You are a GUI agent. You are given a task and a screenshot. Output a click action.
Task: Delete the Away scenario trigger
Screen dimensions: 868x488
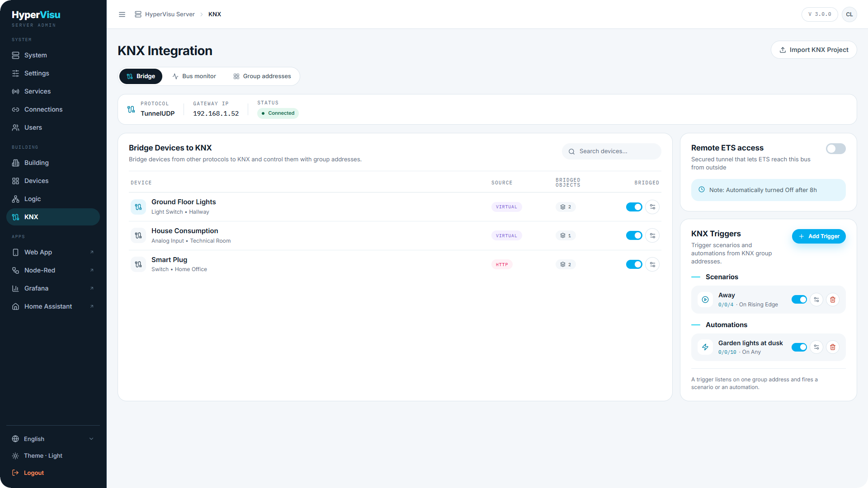(833, 300)
